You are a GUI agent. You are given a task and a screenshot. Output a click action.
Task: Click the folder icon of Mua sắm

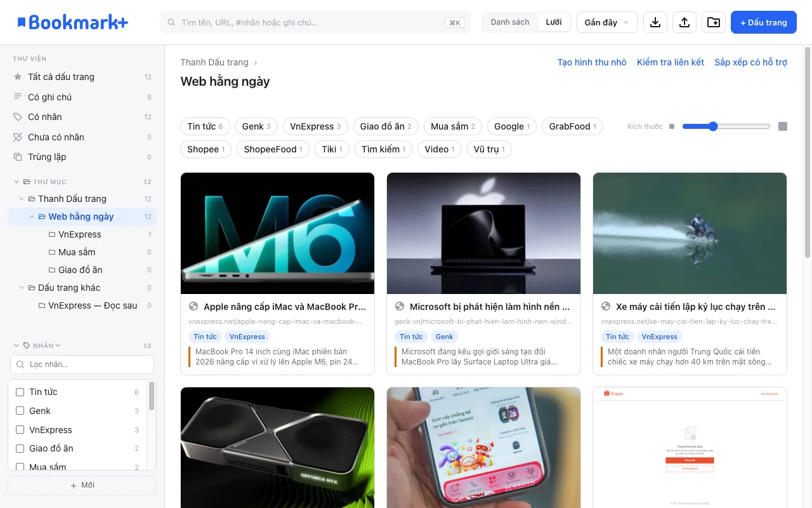[x=52, y=252]
